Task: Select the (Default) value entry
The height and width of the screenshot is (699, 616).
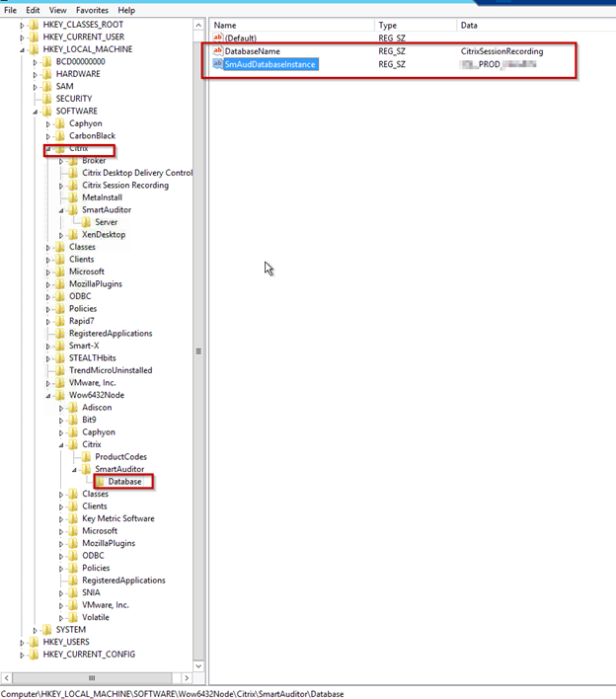Action: (x=241, y=38)
